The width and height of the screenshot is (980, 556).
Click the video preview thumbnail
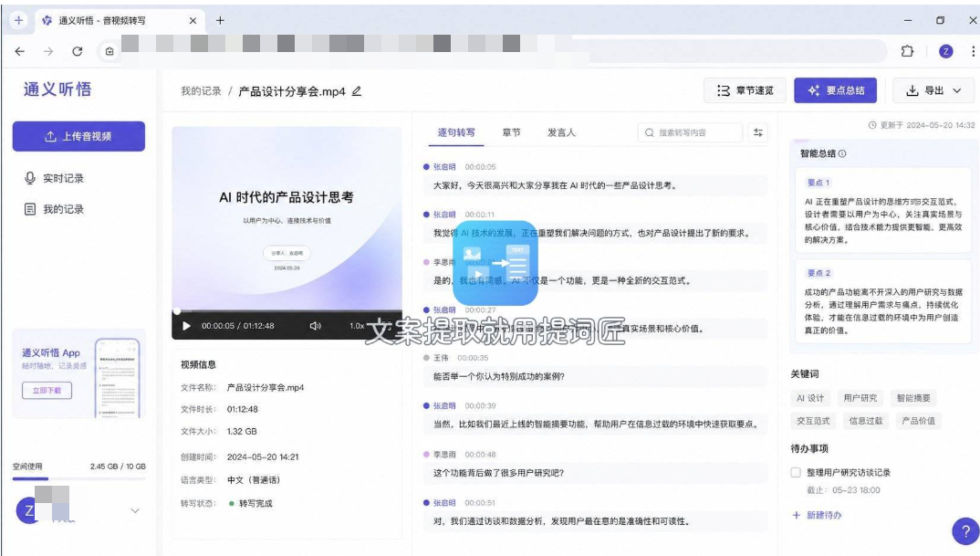287,218
